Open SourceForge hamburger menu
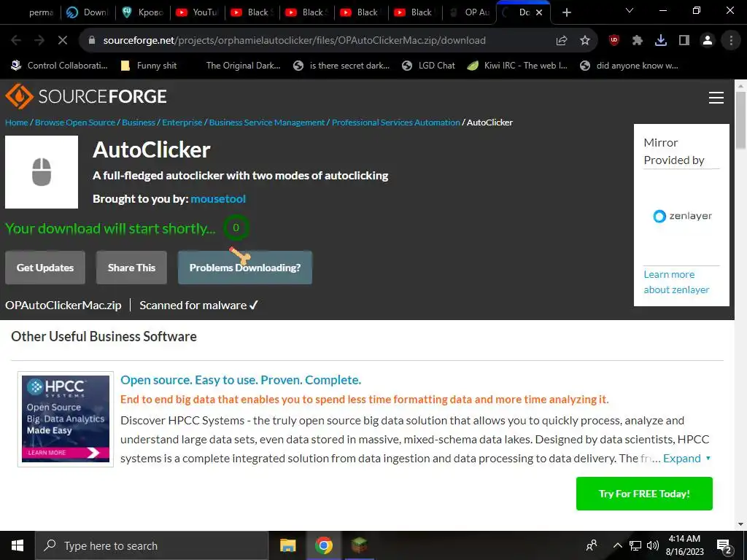The height and width of the screenshot is (560, 747). 716,98
